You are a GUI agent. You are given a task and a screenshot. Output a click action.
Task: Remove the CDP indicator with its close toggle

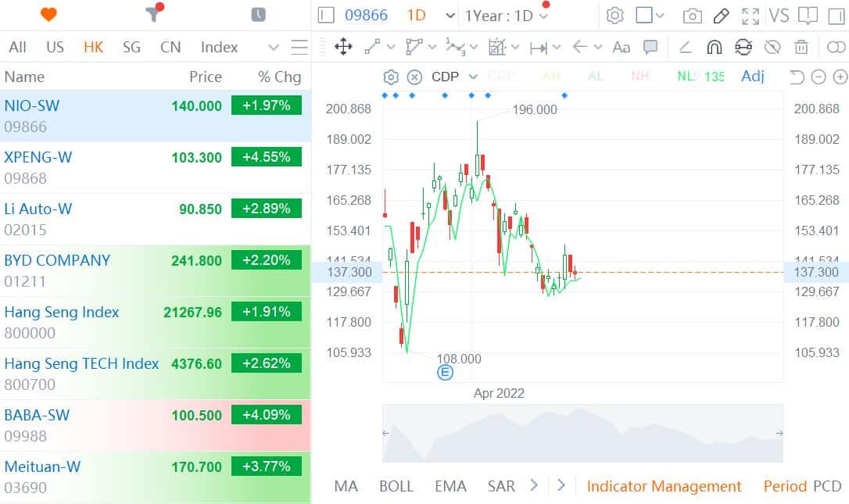pos(413,76)
